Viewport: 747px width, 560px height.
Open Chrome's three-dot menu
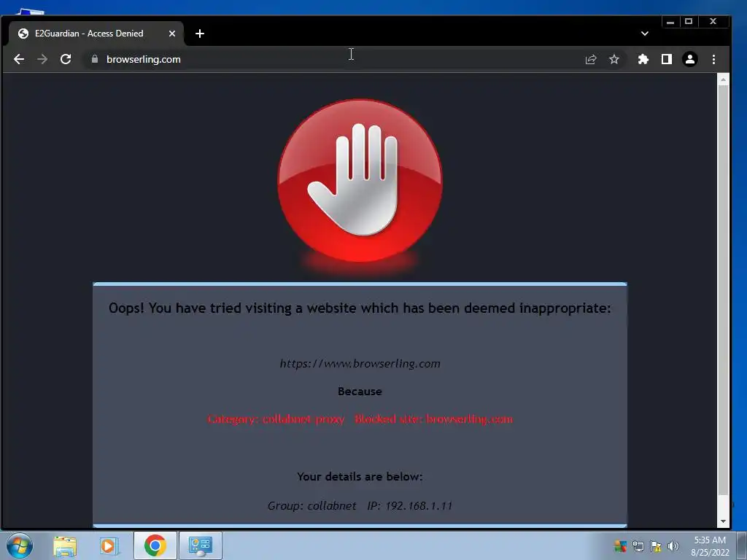click(713, 59)
